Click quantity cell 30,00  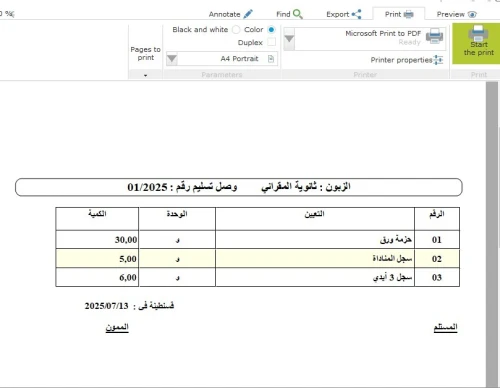point(97,240)
